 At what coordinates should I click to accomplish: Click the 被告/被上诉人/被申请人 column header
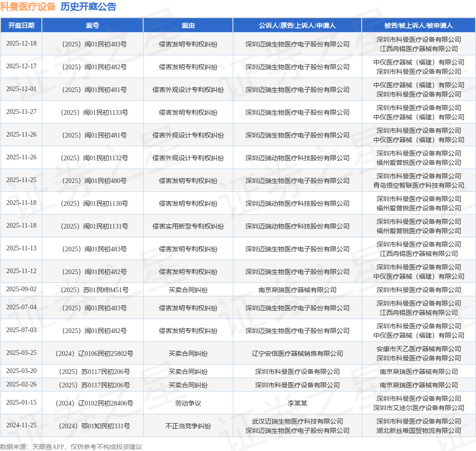pos(419,26)
